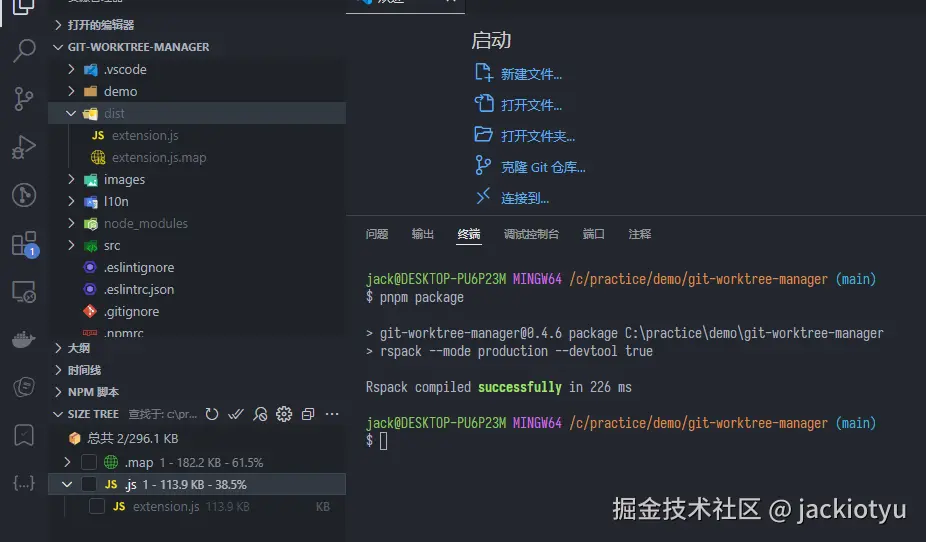Open the Extensions view with badge
926x542 pixels.
(25, 244)
